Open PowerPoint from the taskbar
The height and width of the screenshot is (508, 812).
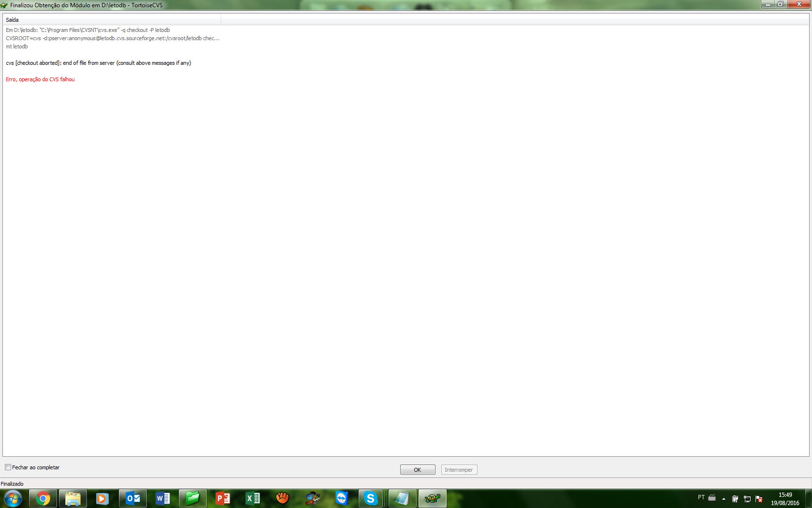pos(223,498)
